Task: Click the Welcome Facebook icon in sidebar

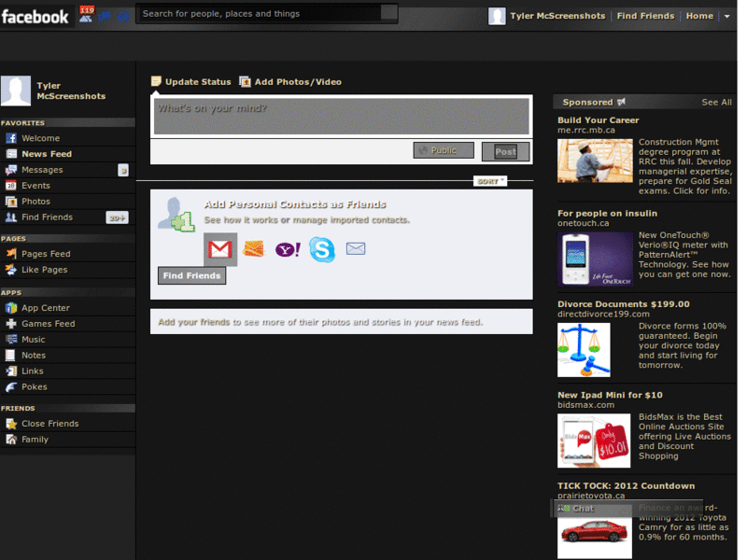Action: pyautogui.click(x=11, y=138)
